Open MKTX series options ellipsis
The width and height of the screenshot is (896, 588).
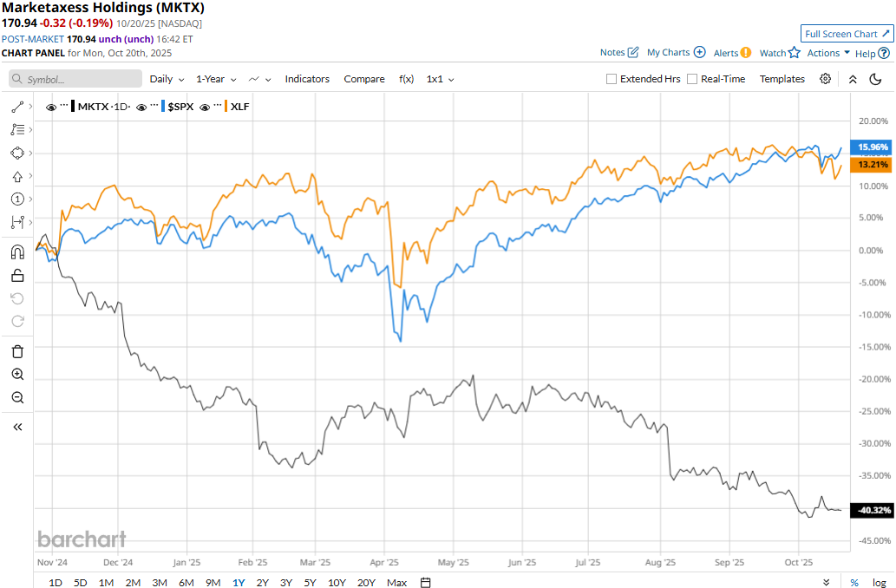(64, 106)
